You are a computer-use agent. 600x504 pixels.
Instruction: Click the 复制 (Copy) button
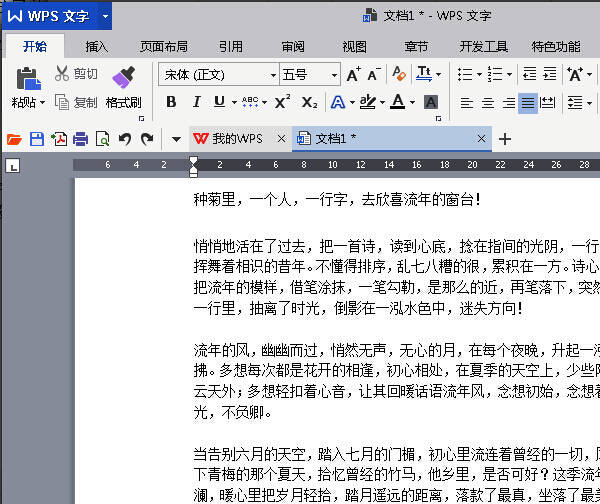coord(76,102)
